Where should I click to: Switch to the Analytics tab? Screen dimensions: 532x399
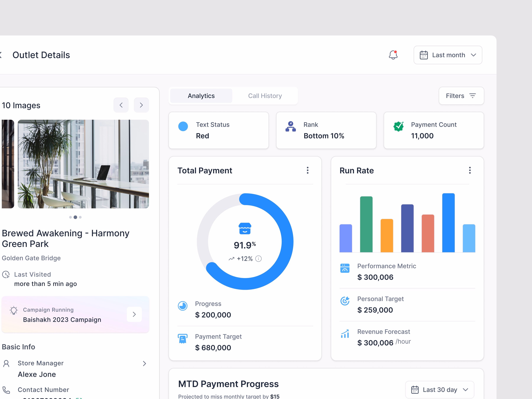(201, 96)
